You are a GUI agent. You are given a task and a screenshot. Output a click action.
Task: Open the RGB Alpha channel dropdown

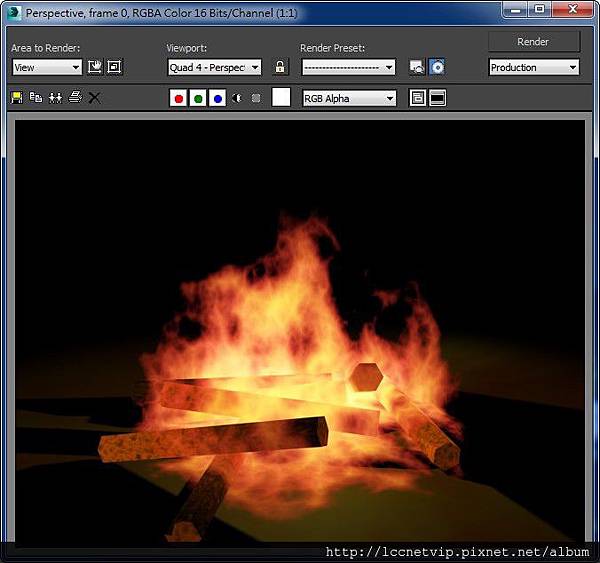pyautogui.click(x=349, y=98)
